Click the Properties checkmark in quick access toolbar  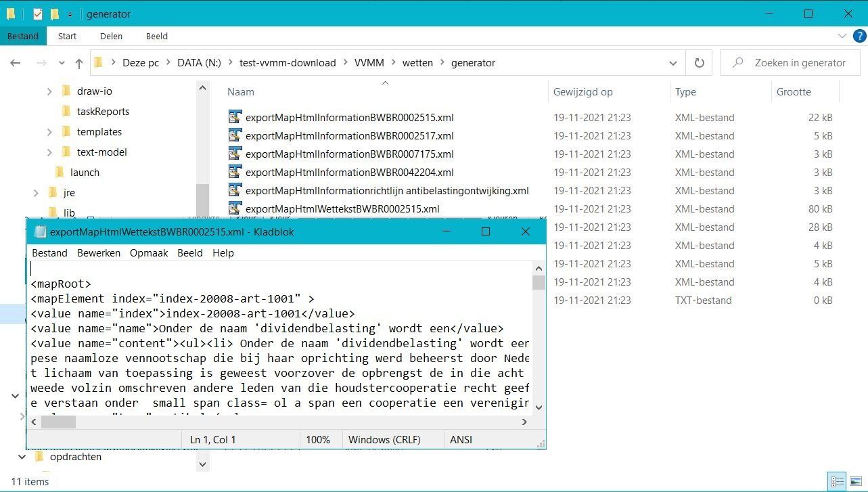[38, 14]
